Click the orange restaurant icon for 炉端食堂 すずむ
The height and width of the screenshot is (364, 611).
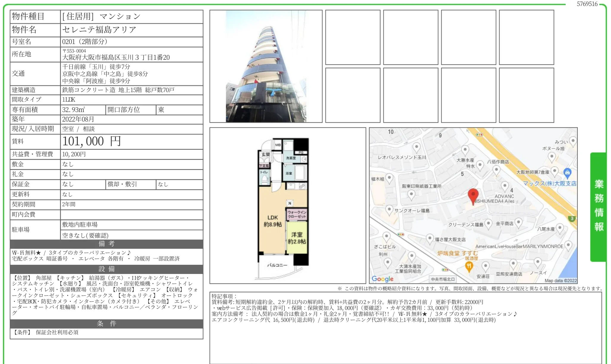coord(469,266)
